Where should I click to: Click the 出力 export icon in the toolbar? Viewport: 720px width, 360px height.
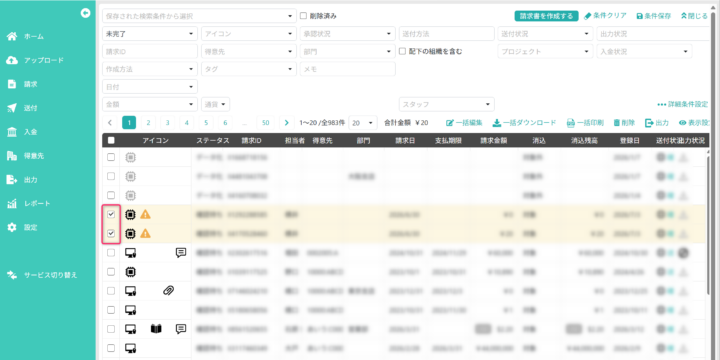click(x=649, y=123)
